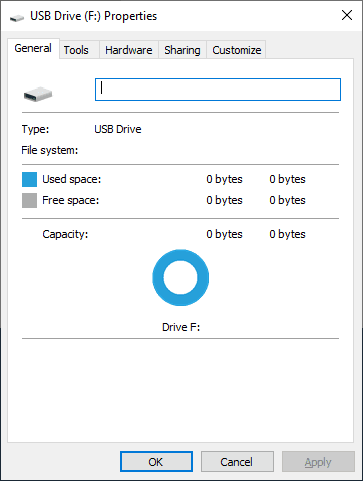363x481 pixels.
Task: Close the Properties dialog with X
Action: point(347,15)
